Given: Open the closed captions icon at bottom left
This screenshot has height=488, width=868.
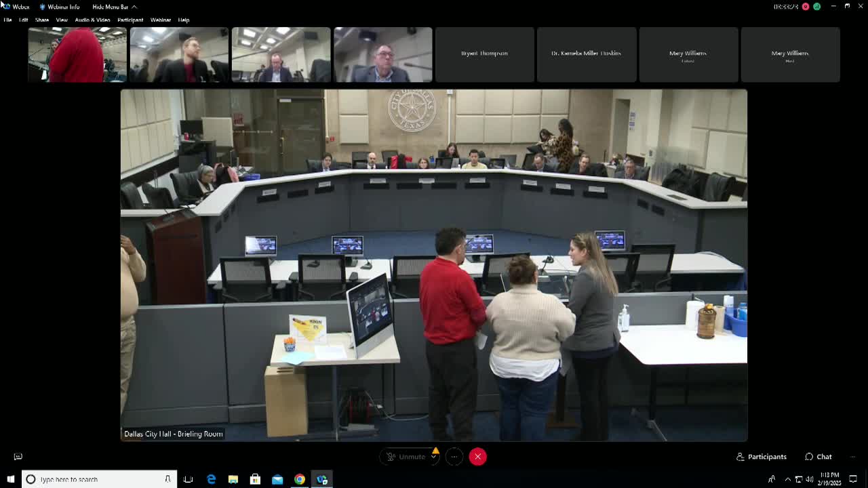Looking at the screenshot, I should tap(18, 457).
